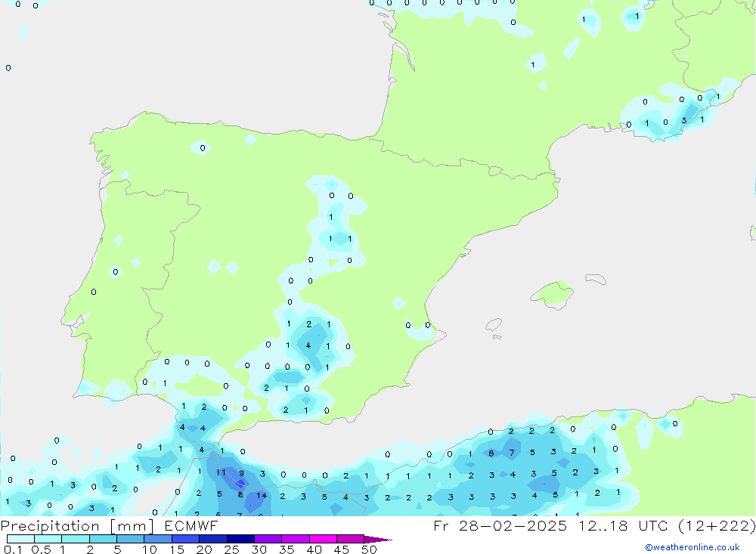The height and width of the screenshot is (554, 756).
Task: Select the 2–5 mm legend color swatch
Action: 103,539
